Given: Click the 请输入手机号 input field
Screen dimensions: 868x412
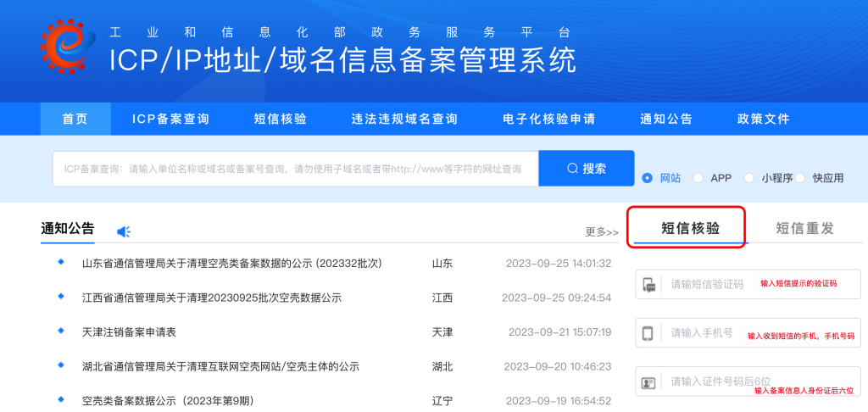Looking at the screenshot, I should pos(704,333).
